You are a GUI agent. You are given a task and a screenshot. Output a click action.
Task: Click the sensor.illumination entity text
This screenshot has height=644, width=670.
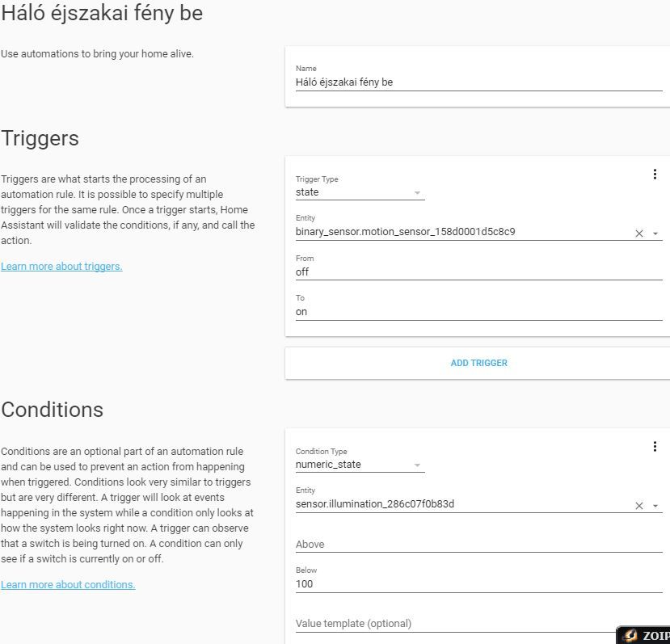[375, 504]
